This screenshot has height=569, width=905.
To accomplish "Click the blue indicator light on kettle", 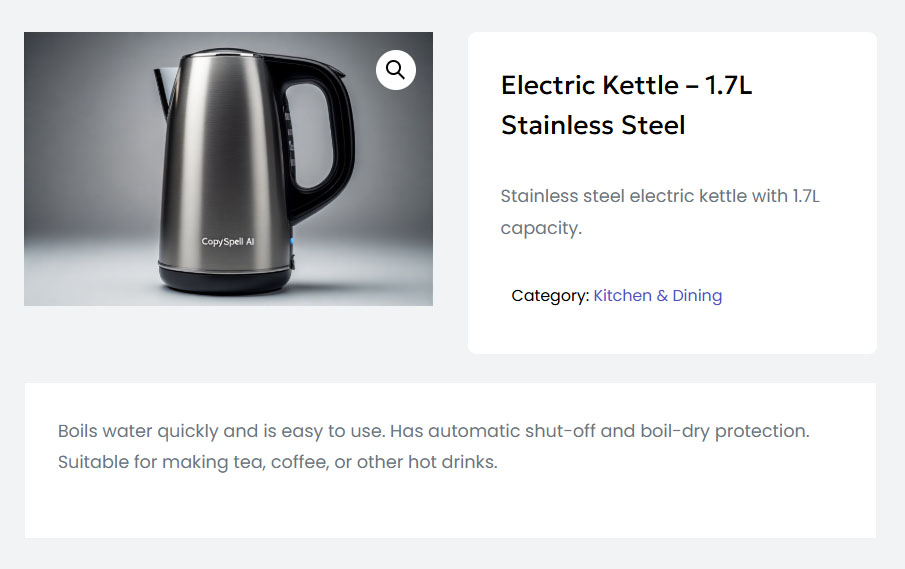I will (292, 243).
